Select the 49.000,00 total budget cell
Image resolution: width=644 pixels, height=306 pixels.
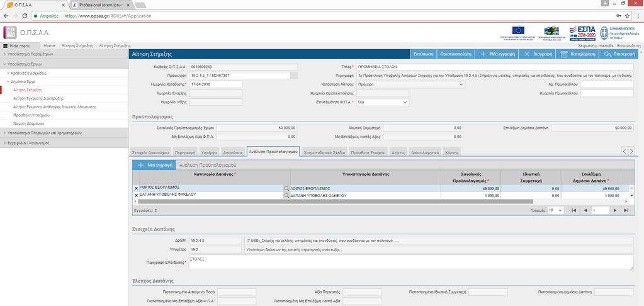point(471,188)
